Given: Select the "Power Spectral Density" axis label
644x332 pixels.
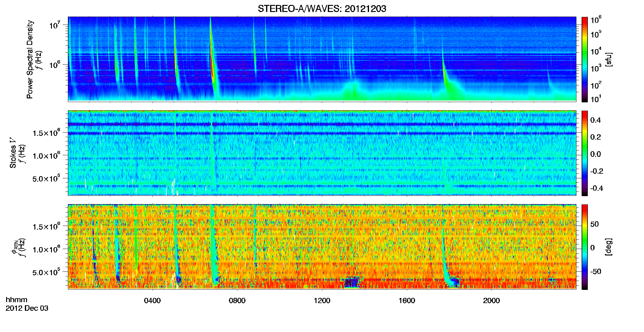Looking at the screenshot, I should click(30, 59).
